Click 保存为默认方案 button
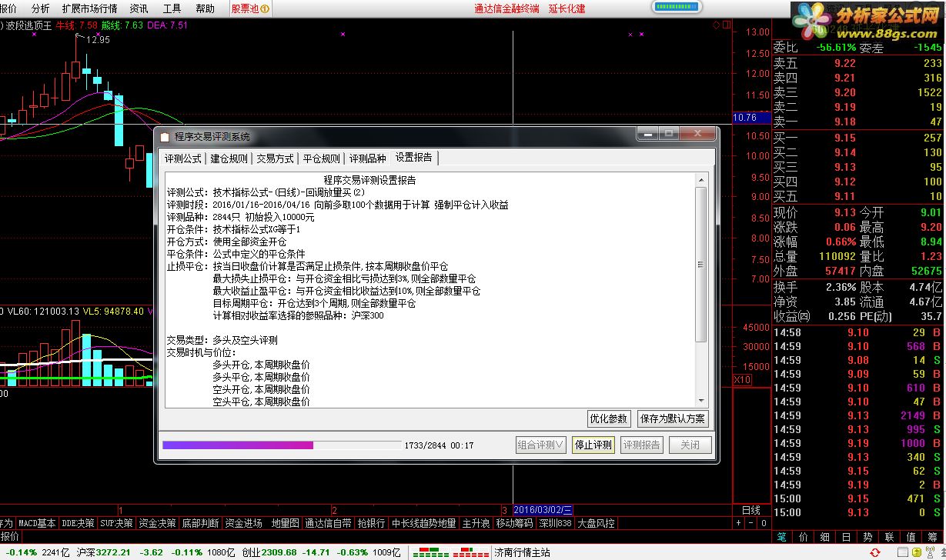The width and height of the screenshot is (946, 560). click(x=673, y=418)
